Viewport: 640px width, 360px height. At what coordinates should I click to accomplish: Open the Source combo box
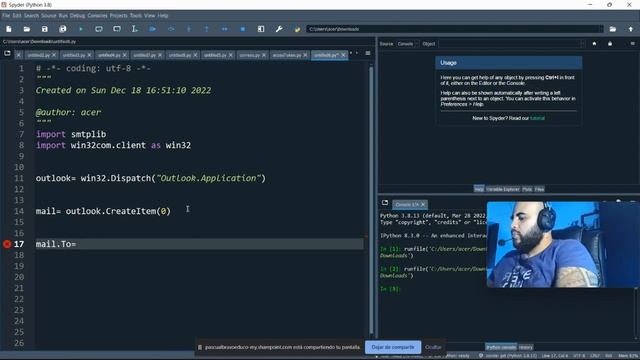click(407, 44)
